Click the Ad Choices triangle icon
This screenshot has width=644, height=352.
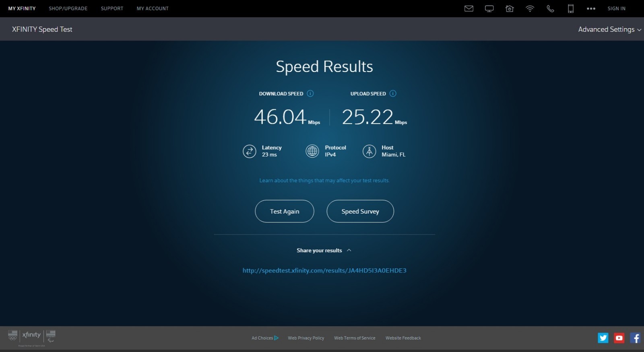pyautogui.click(x=276, y=338)
